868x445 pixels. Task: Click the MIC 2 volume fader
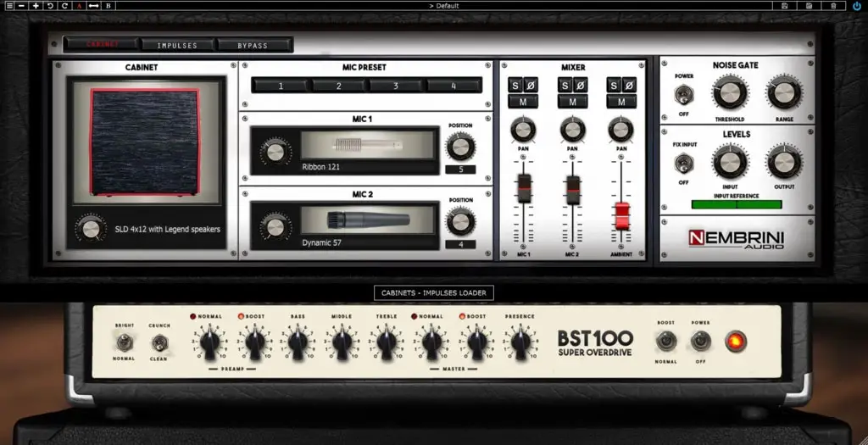572,190
